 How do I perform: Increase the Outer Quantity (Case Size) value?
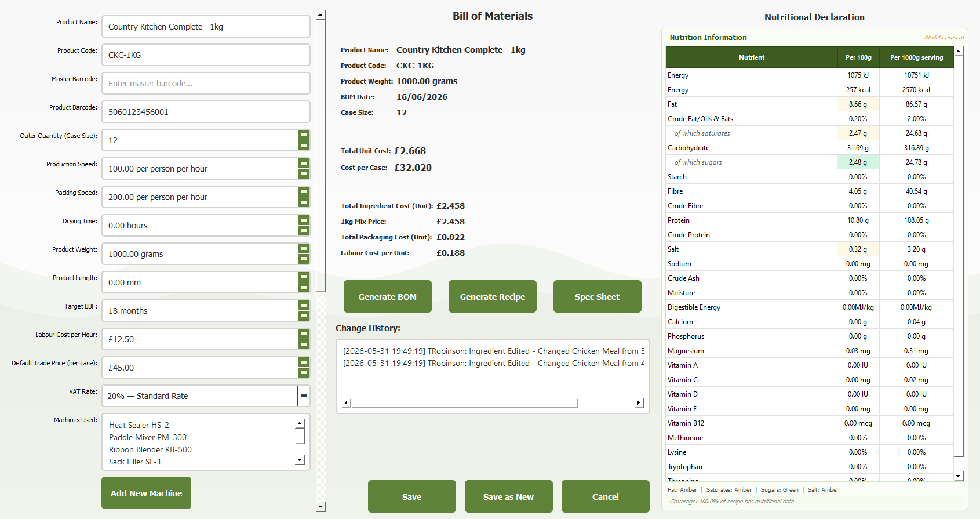[x=304, y=135]
